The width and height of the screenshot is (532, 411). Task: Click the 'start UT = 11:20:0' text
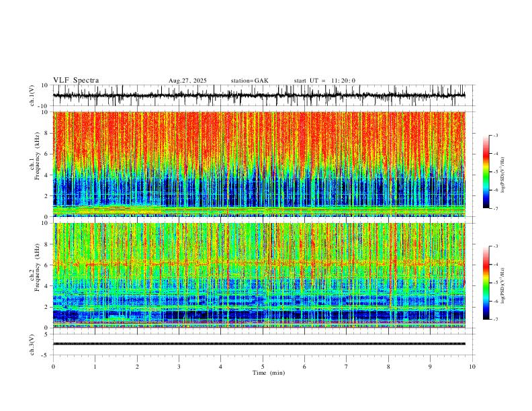(324, 81)
